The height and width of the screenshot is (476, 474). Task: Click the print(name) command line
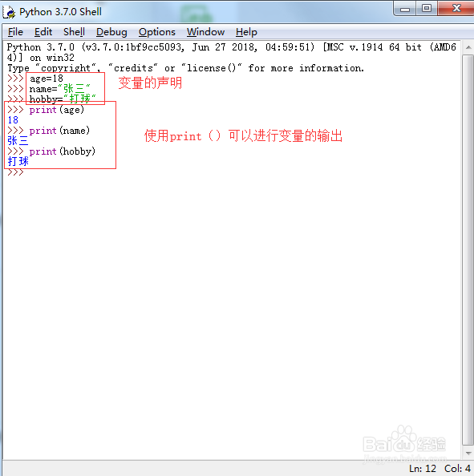pos(59,131)
